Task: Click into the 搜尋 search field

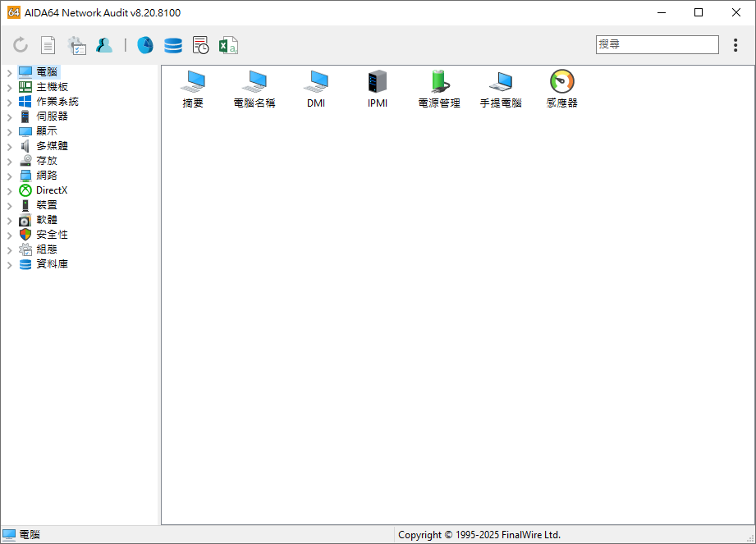Action: 657,44
